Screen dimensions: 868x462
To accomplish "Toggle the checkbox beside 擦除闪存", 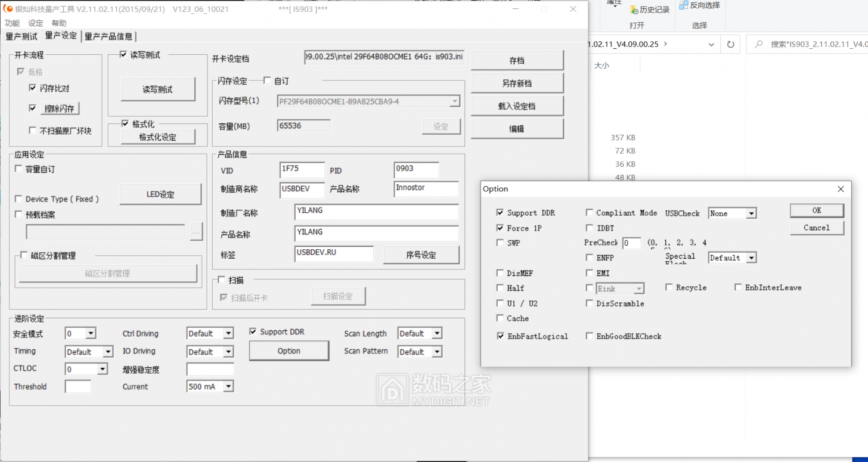I will (33, 108).
